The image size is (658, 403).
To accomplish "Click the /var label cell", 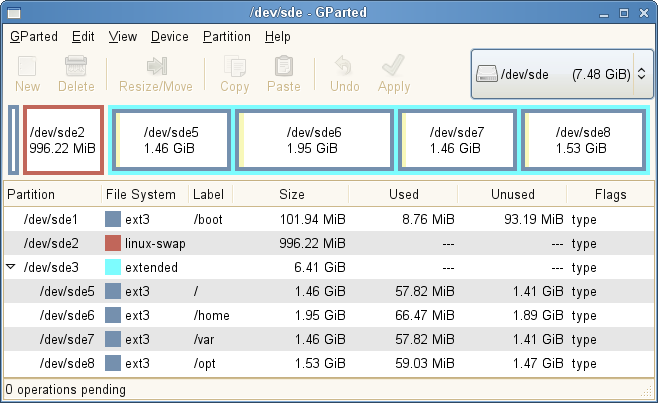I will click(x=204, y=339).
